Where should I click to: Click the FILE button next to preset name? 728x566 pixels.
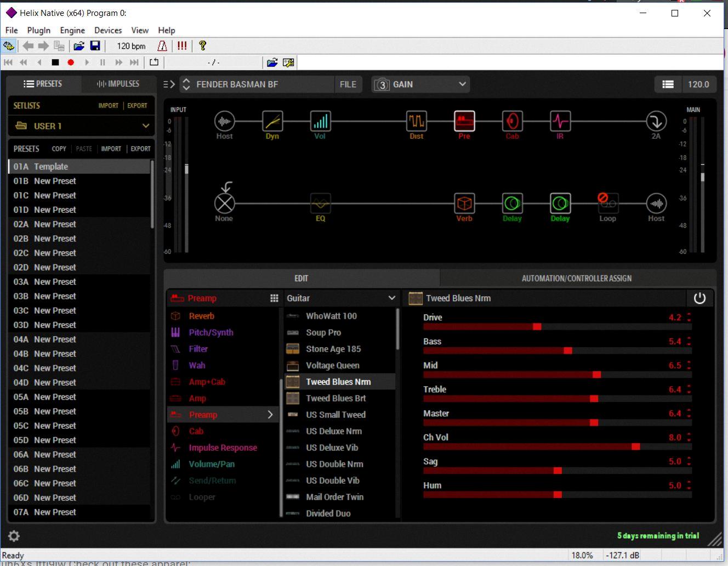point(349,84)
